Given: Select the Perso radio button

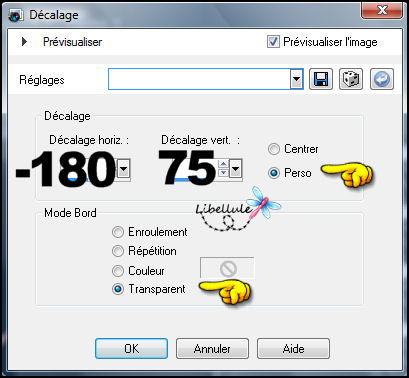Looking at the screenshot, I should pos(274,173).
